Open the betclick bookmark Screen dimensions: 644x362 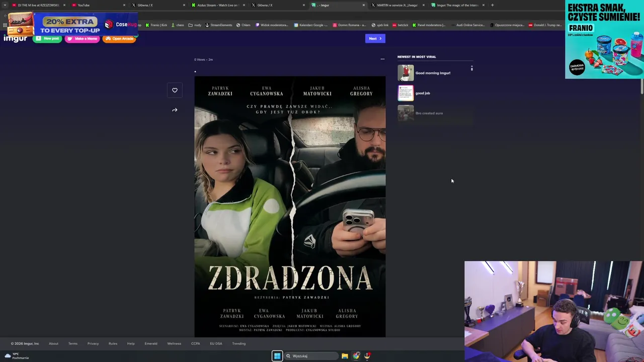click(400, 25)
